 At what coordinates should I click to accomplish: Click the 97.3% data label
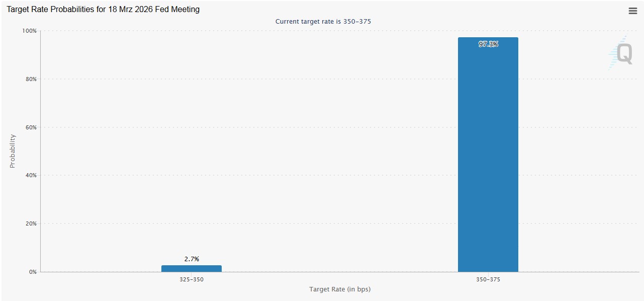(488, 44)
